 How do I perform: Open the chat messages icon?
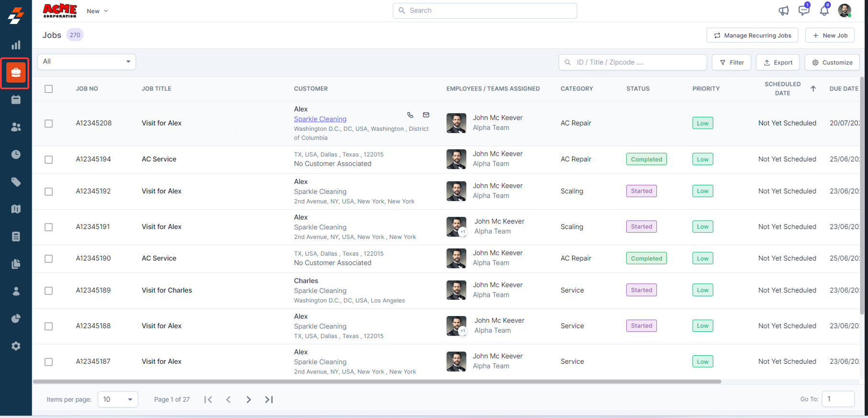(803, 11)
